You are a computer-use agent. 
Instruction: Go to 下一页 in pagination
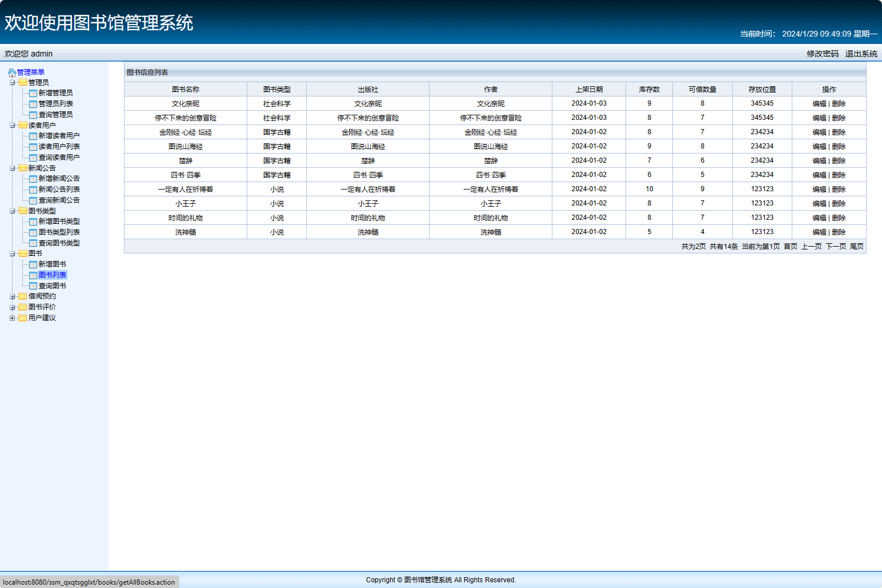coord(836,247)
